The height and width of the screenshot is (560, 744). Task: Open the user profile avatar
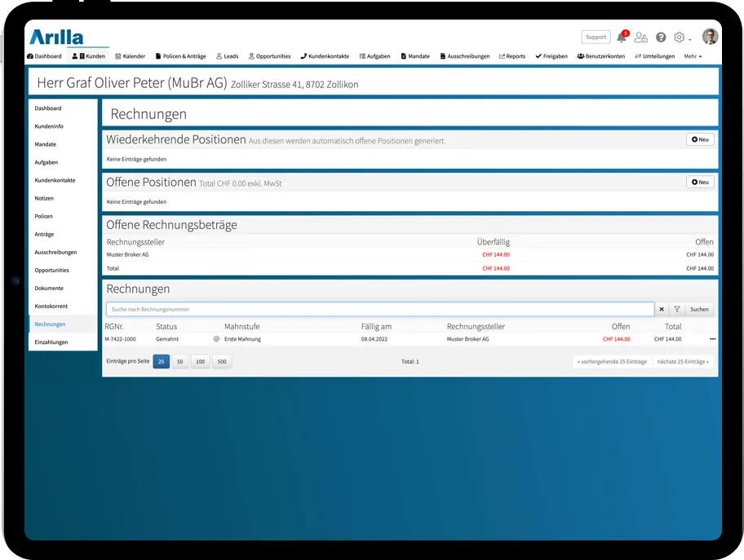[x=710, y=37]
